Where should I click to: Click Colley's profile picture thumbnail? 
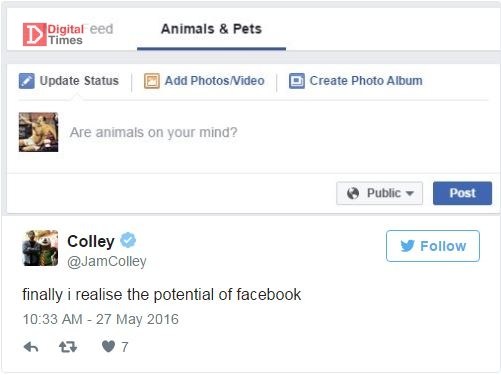coord(40,248)
